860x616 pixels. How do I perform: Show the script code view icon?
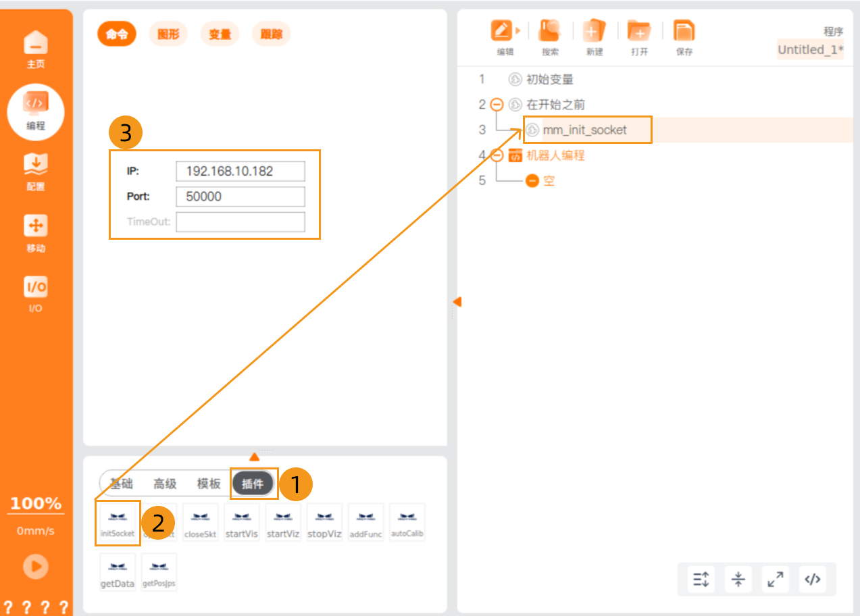pyautogui.click(x=813, y=579)
